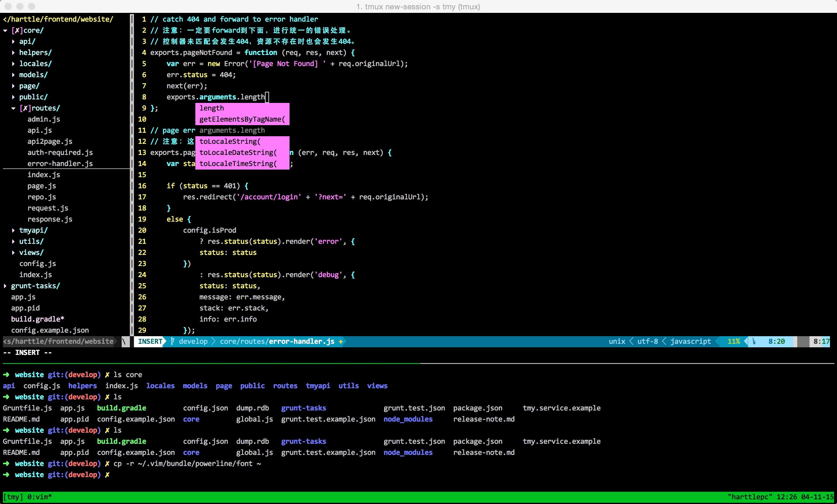The image size is (837, 504).
Task: Click the green arrow on the last prompt
Action: (6, 474)
